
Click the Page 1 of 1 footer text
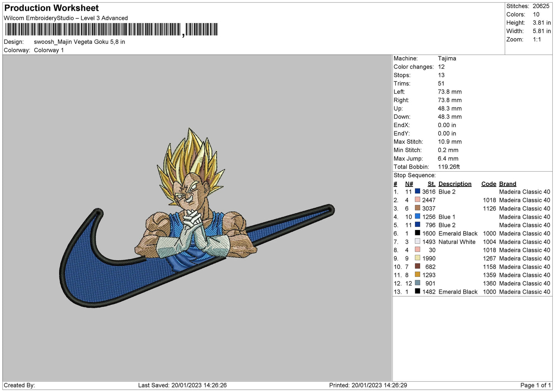tap(535, 385)
